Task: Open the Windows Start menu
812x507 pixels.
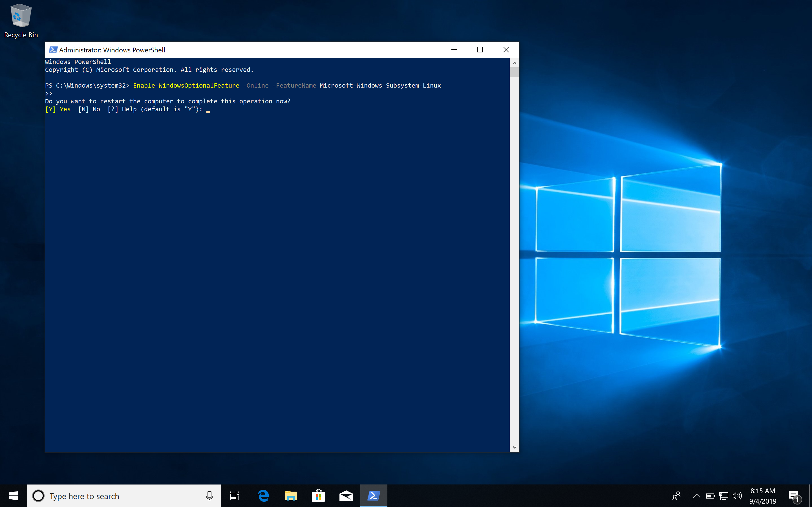Action: coord(14,496)
